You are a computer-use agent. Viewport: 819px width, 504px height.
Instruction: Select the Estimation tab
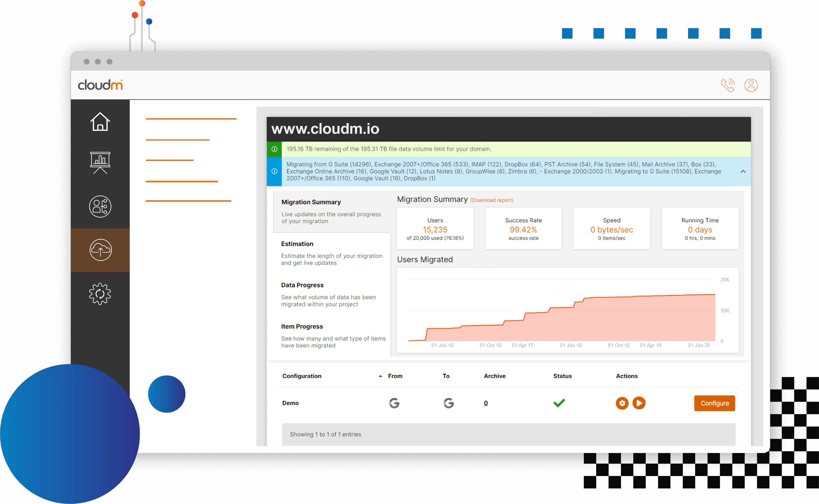(332, 253)
